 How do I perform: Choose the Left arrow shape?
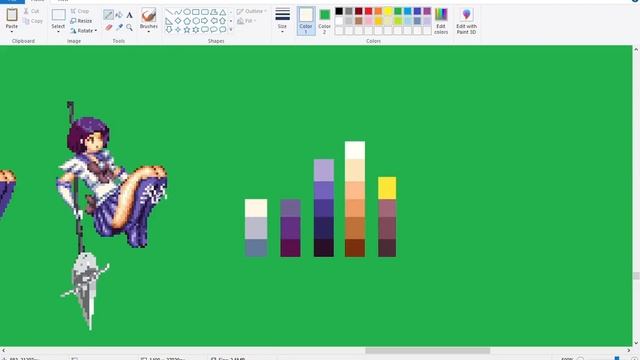pyautogui.click(x=214, y=21)
